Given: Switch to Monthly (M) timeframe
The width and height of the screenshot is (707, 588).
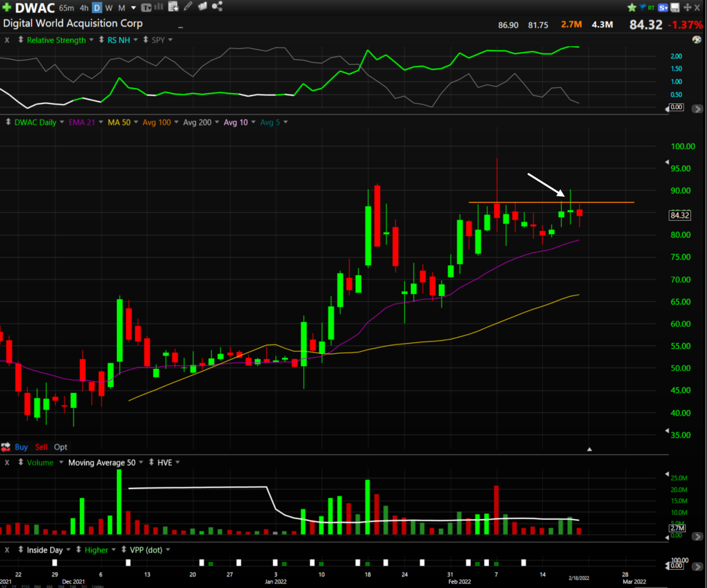Looking at the screenshot, I should pyautogui.click(x=122, y=8).
